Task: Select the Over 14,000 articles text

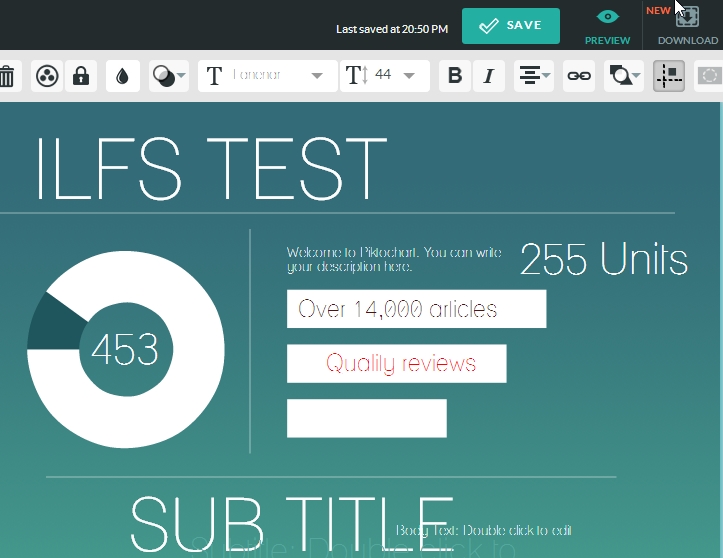Action: (397, 309)
